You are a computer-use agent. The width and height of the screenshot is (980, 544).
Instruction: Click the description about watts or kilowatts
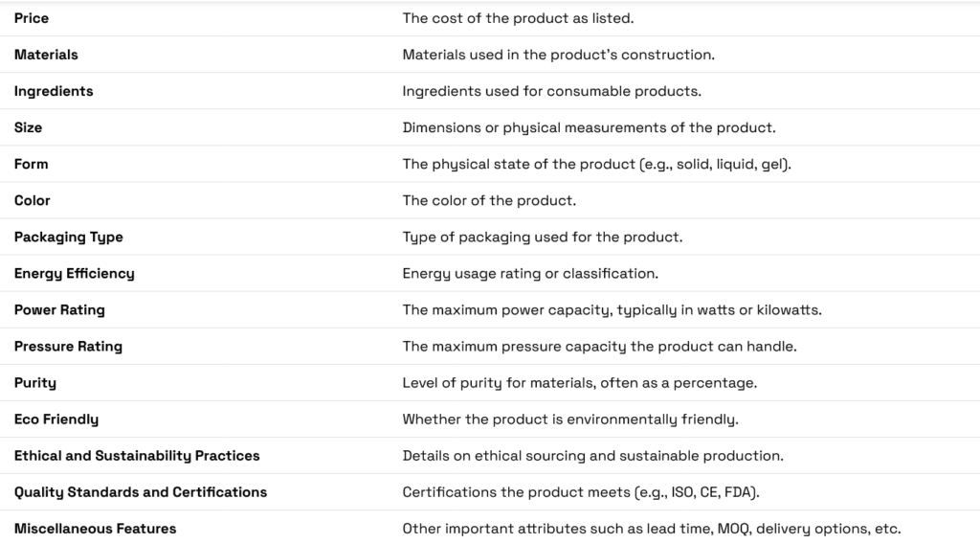tap(612, 310)
